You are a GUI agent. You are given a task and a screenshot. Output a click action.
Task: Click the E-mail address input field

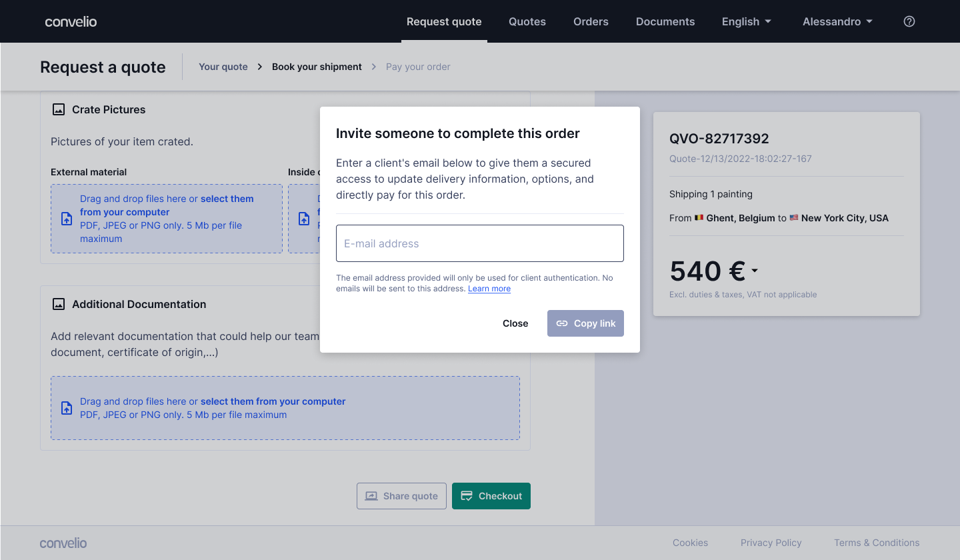480,243
